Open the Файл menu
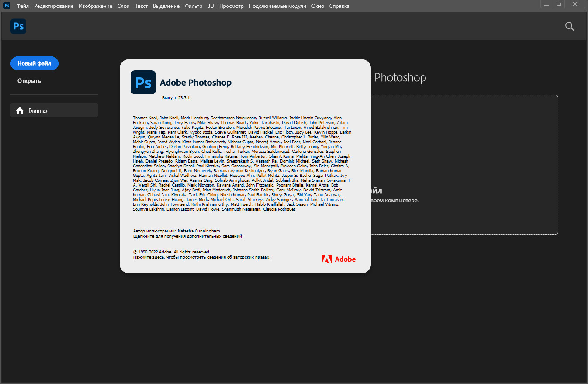The width and height of the screenshot is (588, 384). (23, 6)
